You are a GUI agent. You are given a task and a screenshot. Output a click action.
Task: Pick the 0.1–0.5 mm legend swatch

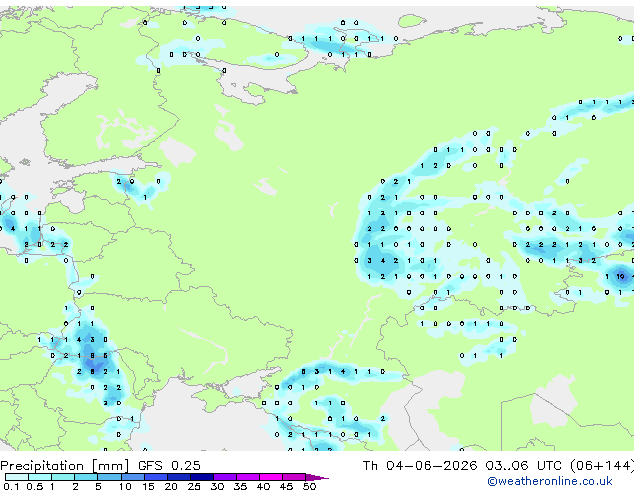click(17, 477)
